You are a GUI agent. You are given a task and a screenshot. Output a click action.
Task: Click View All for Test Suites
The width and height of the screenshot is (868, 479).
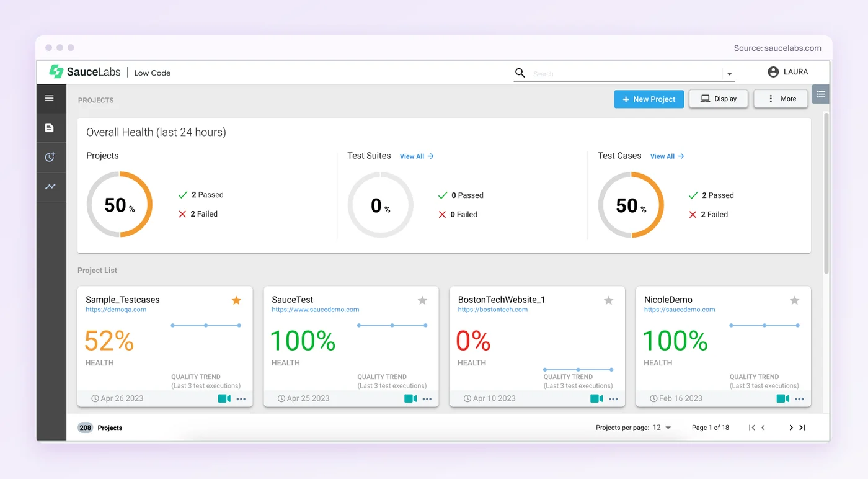417,156
